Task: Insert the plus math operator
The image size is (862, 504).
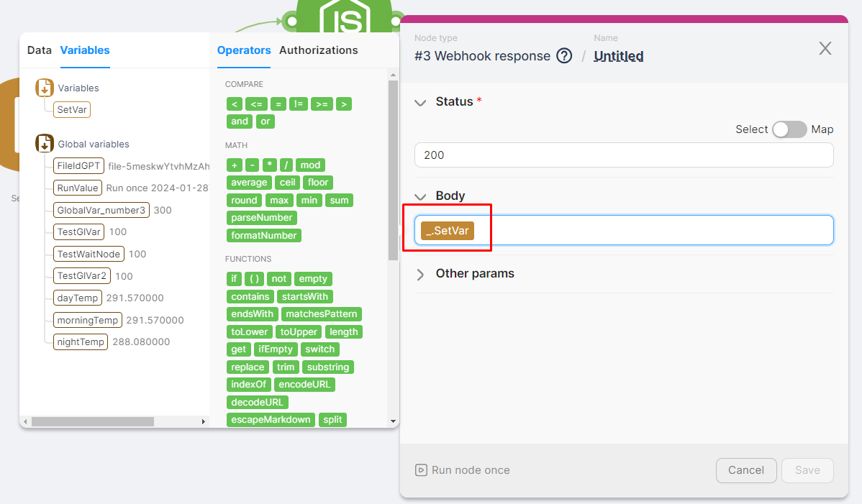Action: 235,165
